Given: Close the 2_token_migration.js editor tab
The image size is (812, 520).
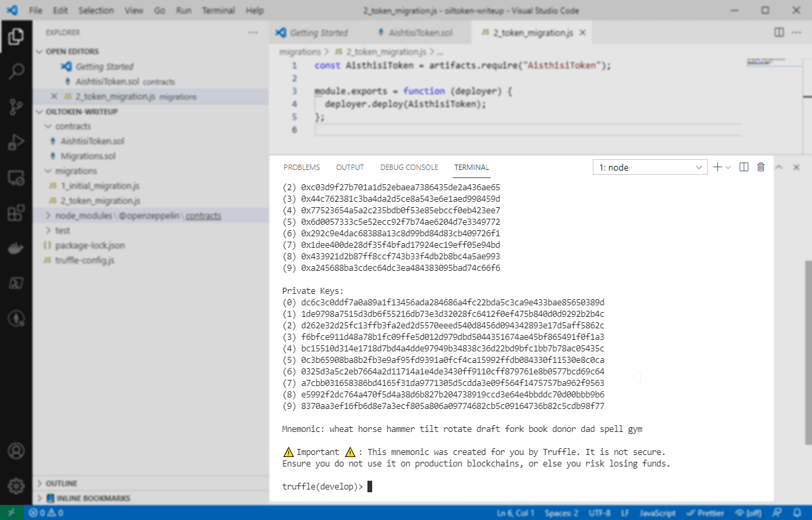Looking at the screenshot, I should 583,32.
